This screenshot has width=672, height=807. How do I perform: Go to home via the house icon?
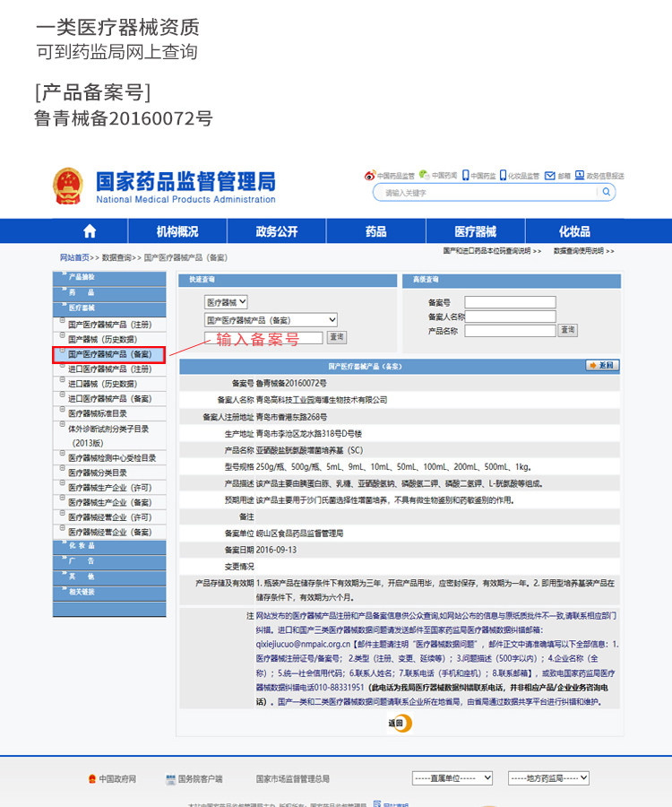tap(90, 231)
